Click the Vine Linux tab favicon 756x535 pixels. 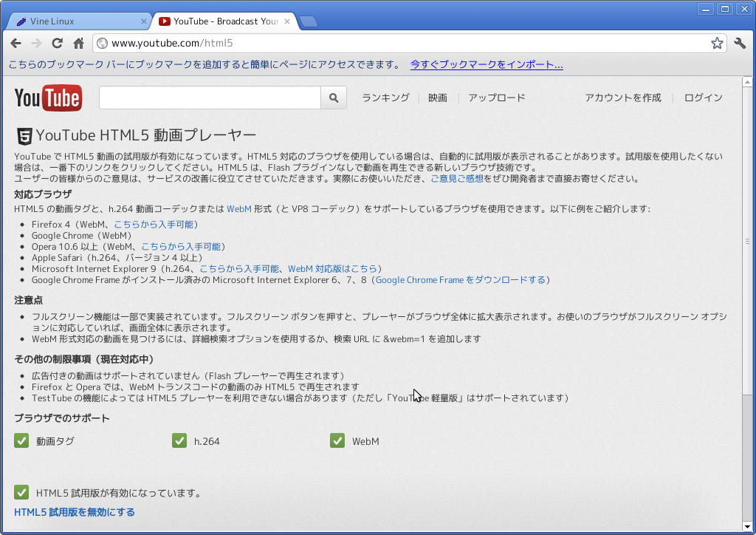21,21
